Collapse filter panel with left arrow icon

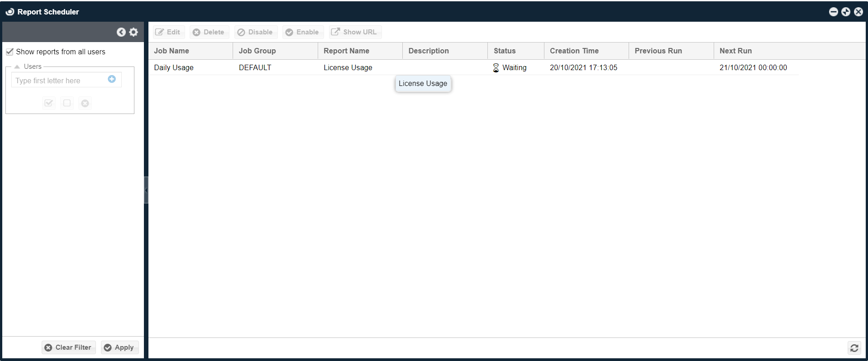click(121, 32)
